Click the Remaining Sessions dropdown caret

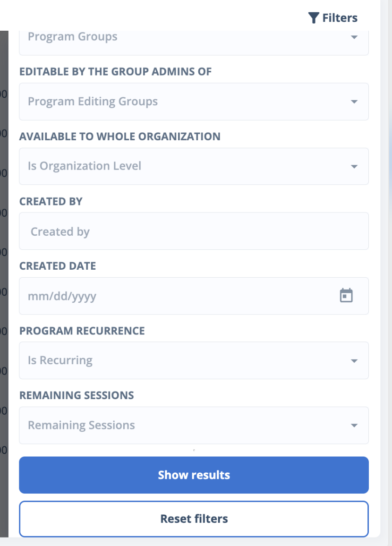354,426
